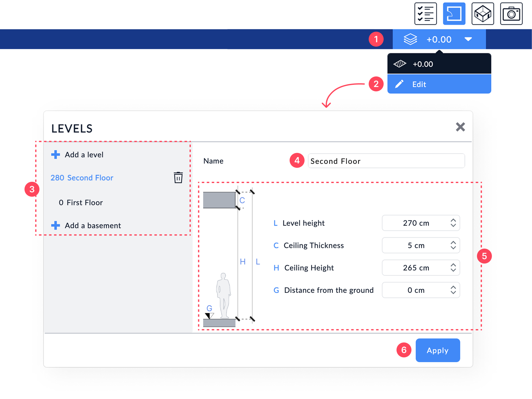The image size is (532, 399).
Task: Choose +0.00 from the level menu
Action: click(423, 64)
